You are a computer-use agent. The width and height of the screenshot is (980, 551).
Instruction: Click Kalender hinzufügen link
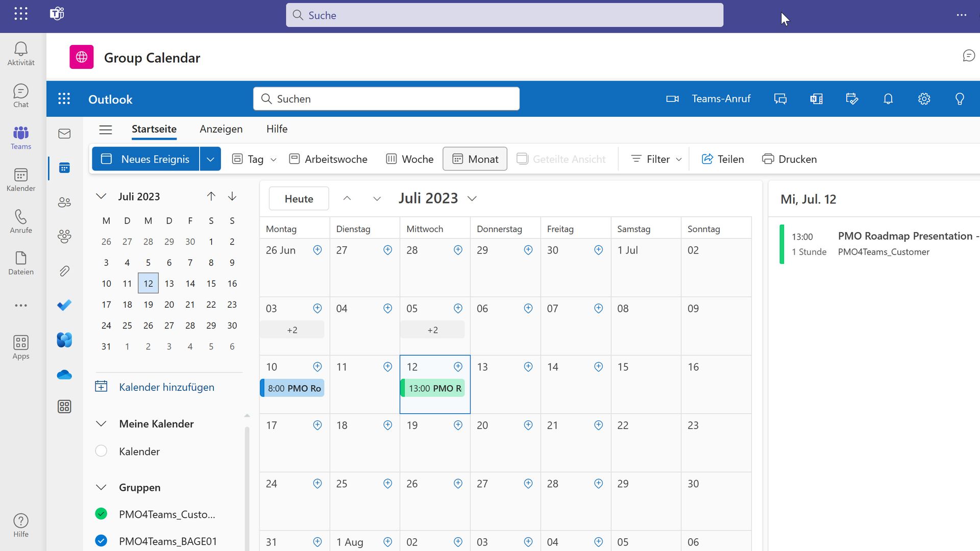click(x=166, y=387)
